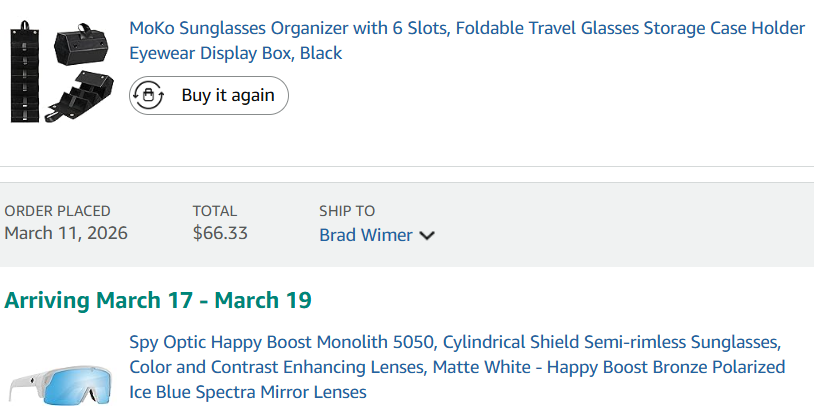Expand the Brad Wimer ship-to chevron

pyautogui.click(x=427, y=236)
